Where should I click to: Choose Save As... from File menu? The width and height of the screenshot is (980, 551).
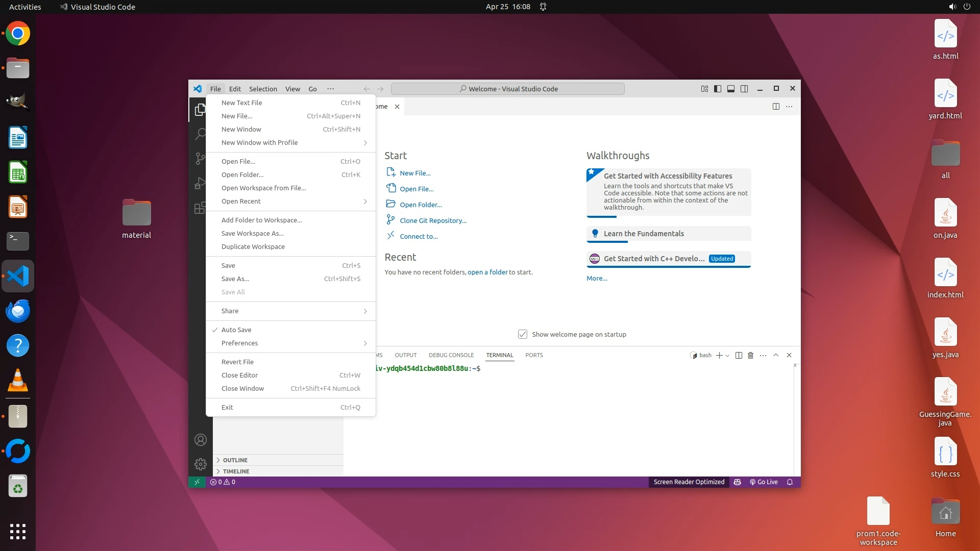[235, 279]
